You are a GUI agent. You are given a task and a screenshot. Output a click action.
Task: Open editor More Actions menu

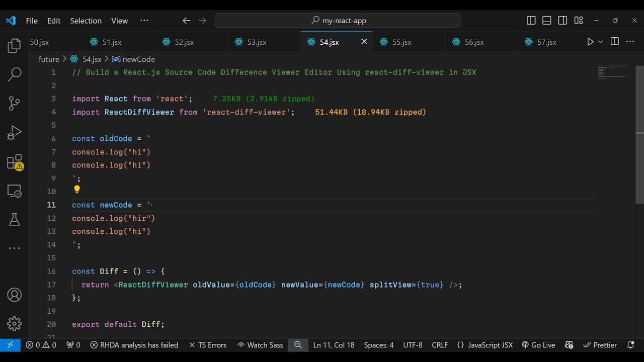(x=630, y=42)
